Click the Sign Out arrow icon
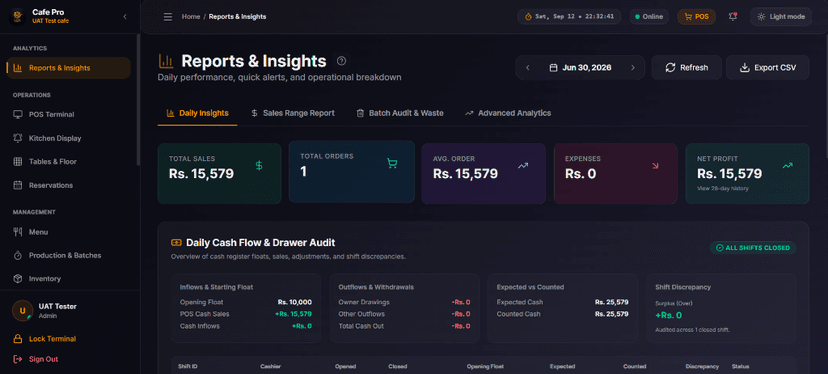 [x=17, y=359]
